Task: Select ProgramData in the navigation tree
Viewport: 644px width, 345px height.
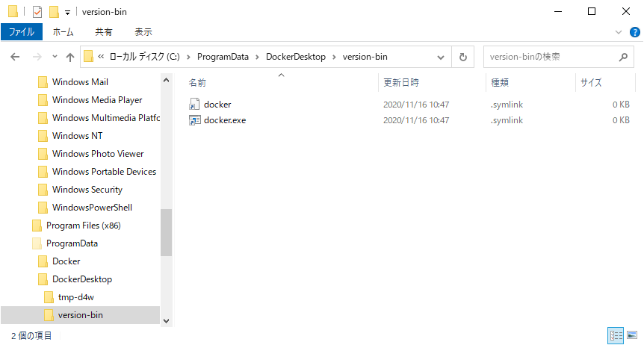Action: pos(72,243)
